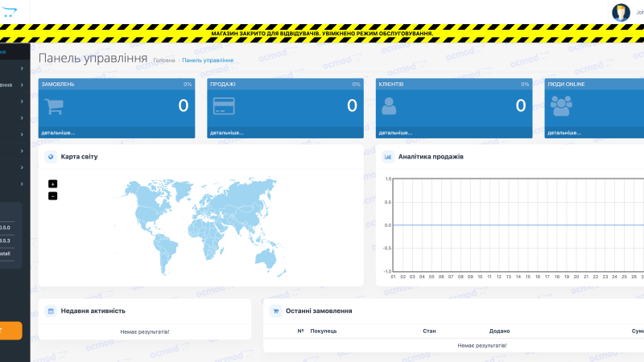This screenshot has width=644, height=362.
Task: Click cart icon in ЗАМОВЛЕНЬ tile
Action: [54, 106]
